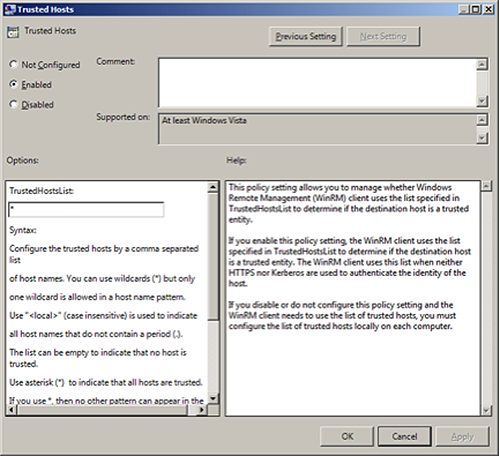Viewport: 500px width, 456px height.
Task: Click Supported on scroll down arrow
Action: (x=482, y=138)
